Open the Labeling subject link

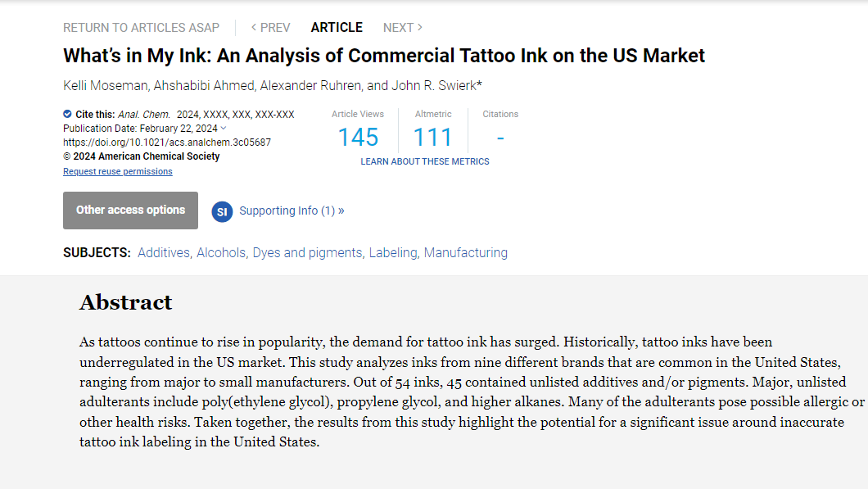(x=392, y=253)
